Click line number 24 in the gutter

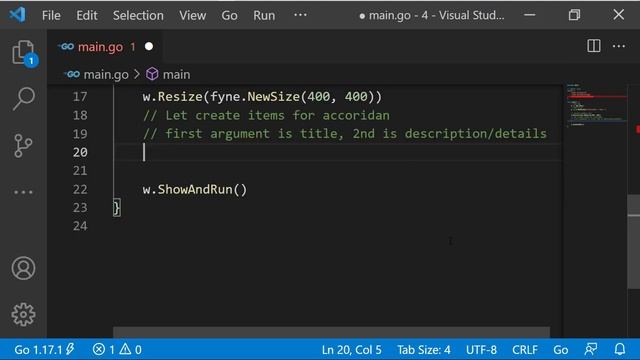tap(80, 226)
